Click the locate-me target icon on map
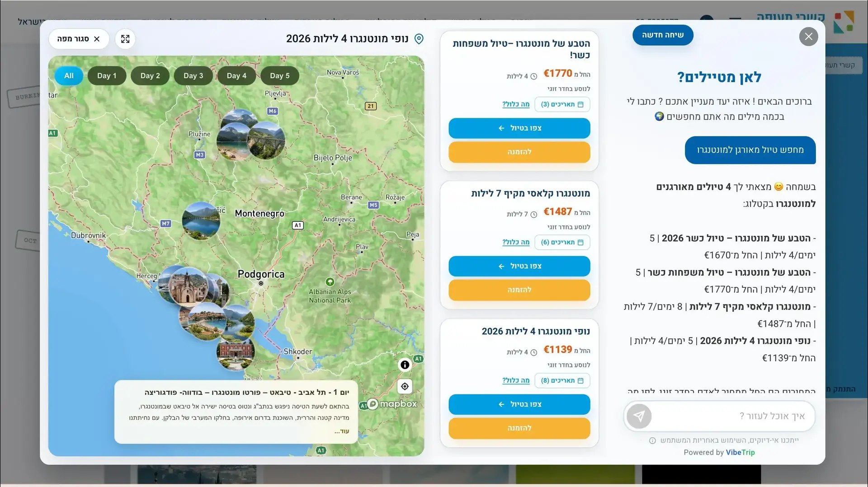This screenshot has height=487, width=868. (405, 386)
